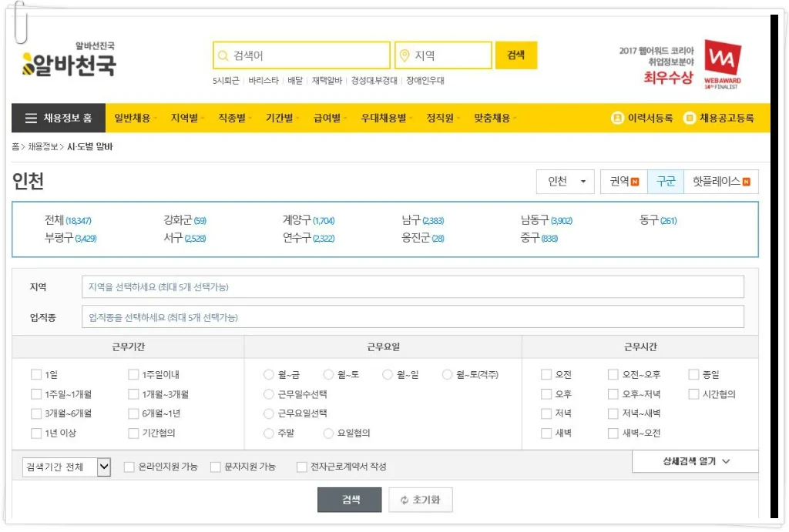Viewport: 789px width, 532px height.
Task: Open the 인천 city dropdown
Action: (565, 182)
